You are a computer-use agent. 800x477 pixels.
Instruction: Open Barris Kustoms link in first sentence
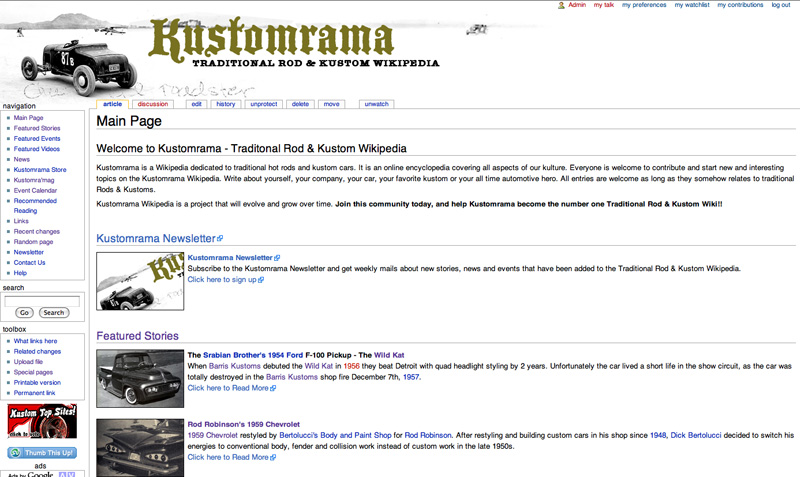coord(235,366)
